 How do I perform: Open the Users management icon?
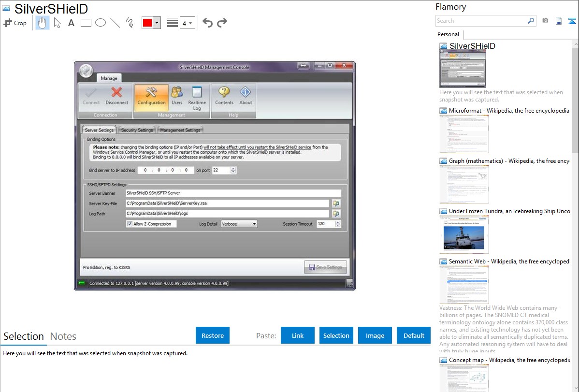(x=177, y=96)
